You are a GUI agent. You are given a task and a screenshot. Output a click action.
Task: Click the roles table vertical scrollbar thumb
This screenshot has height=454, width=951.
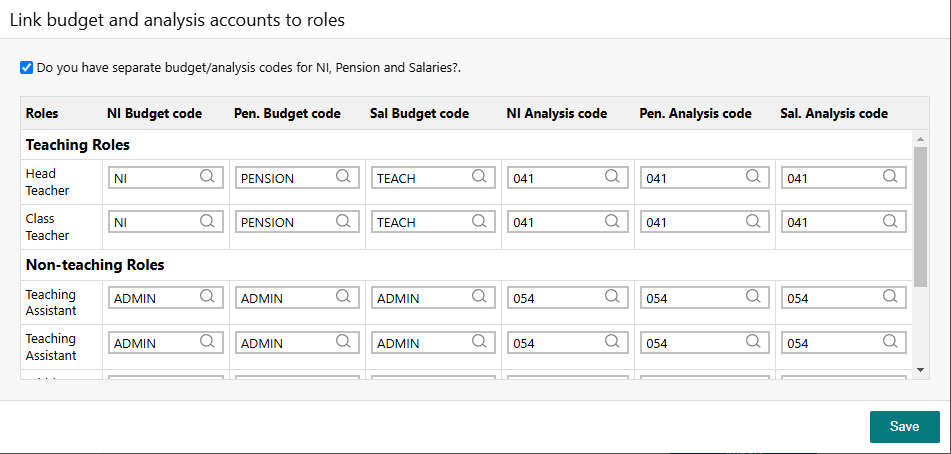[920, 216]
